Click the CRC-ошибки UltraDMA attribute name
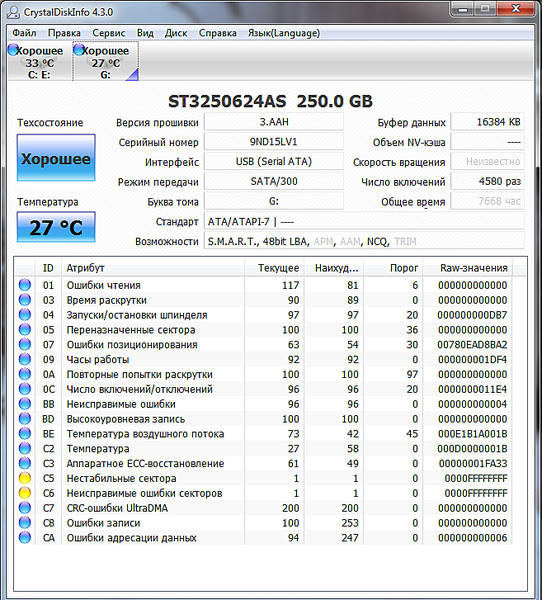Screen dimensions: 542x600 click(117, 508)
